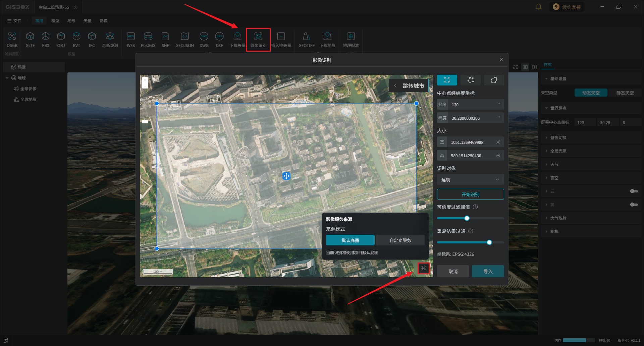Select the SHP vector import icon
Screen dimensions: 644x346
click(165, 40)
